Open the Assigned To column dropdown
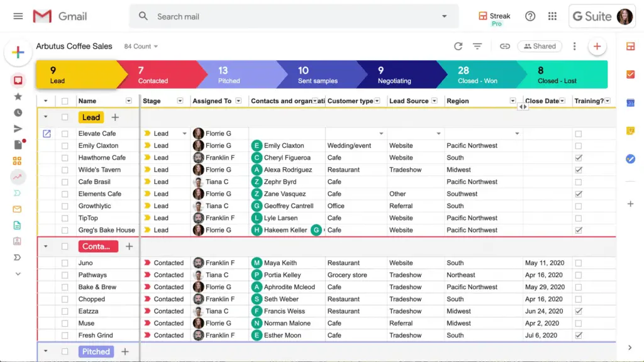Viewport: 644px width, 362px height. tap(238, 101)
